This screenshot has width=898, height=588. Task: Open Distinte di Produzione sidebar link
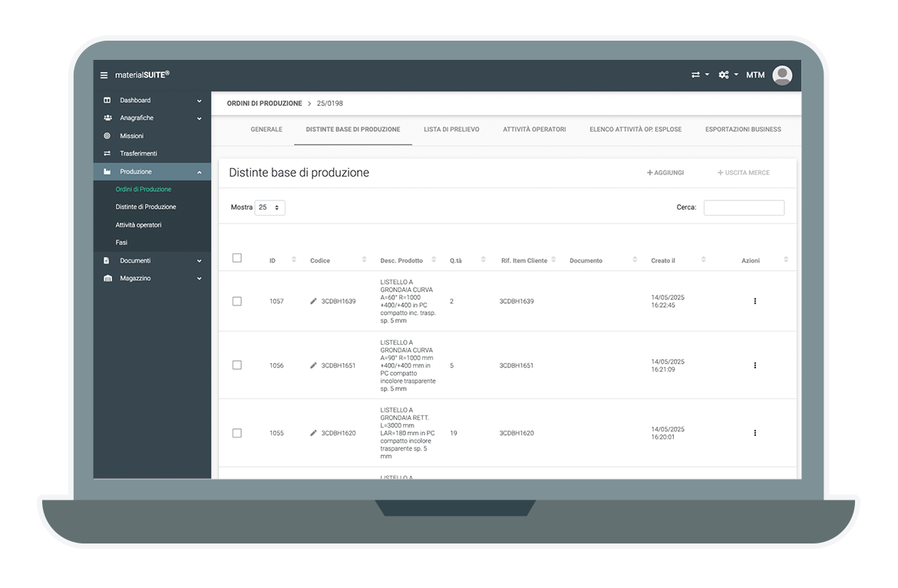tap(146, 207)
